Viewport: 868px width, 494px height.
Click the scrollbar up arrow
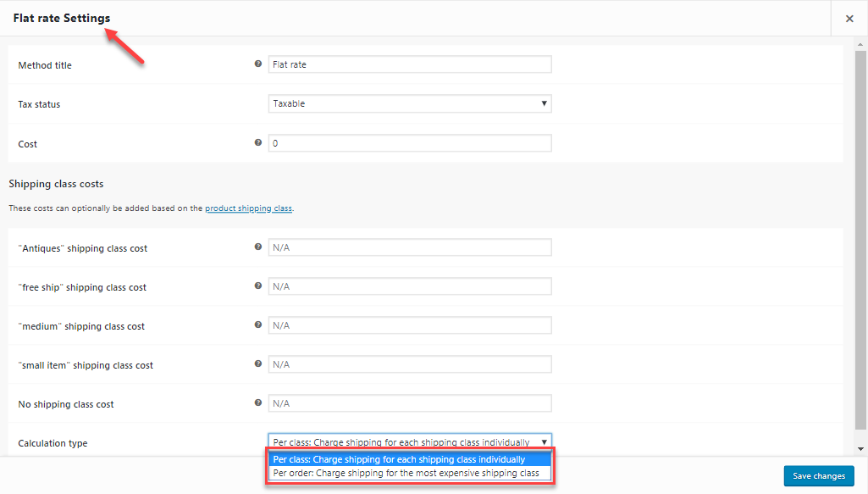[x=860, y=44]
